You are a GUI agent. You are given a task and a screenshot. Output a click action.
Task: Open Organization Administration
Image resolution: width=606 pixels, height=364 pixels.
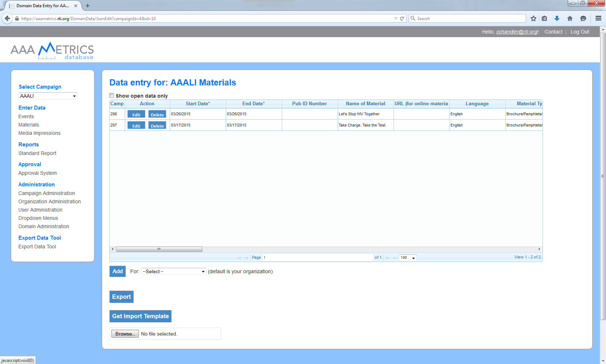pos(49,201)
